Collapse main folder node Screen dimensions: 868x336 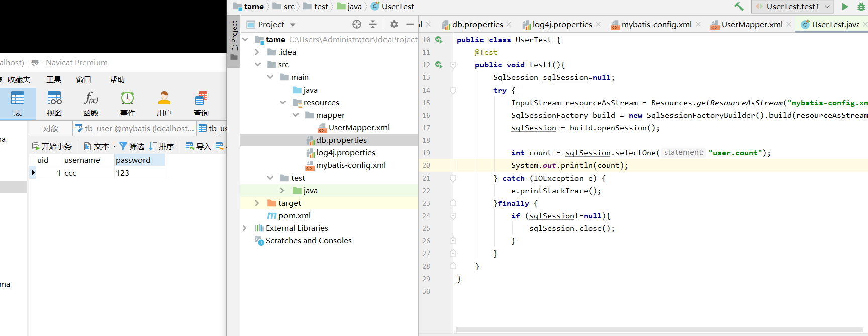pos(270,77)
